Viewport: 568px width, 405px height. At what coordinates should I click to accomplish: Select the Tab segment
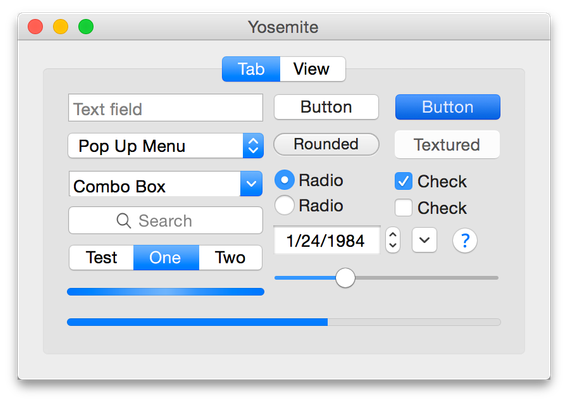coord(251,69)
